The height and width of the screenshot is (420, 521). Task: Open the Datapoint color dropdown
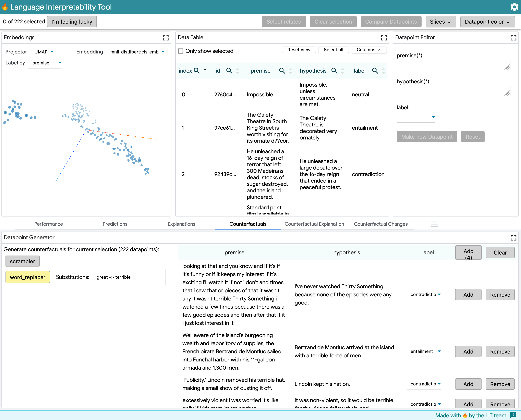(487, 22)
